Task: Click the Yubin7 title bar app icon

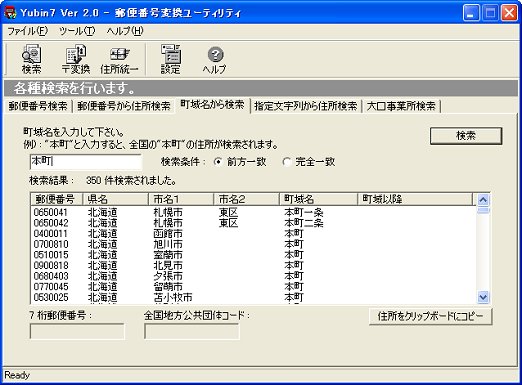Action: [x=10, y=13]
